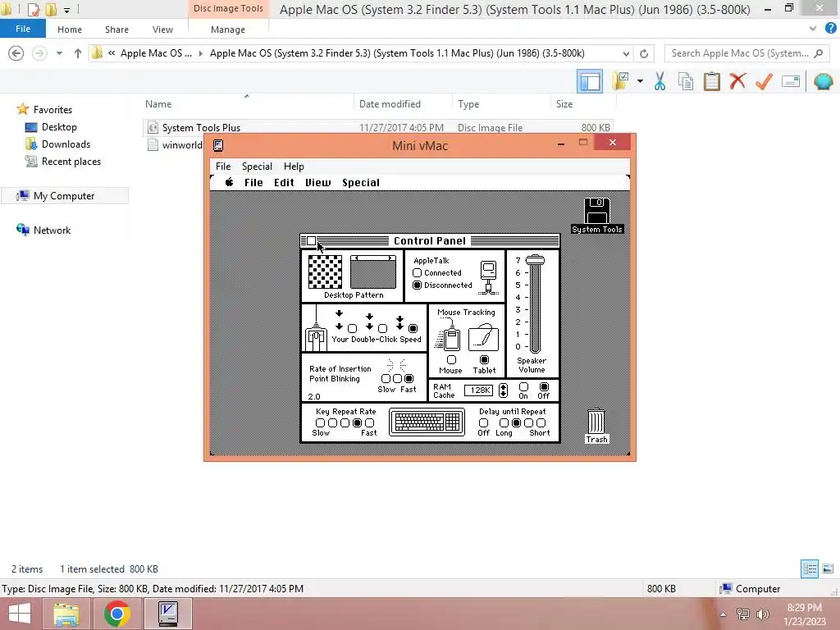Click the Paste clipboard toolbar icon

pyautogui.click(x=711, y=81)
